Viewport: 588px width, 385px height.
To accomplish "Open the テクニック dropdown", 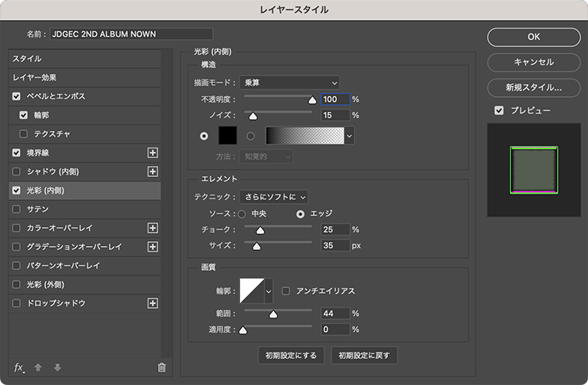I will tap(273, 196).
